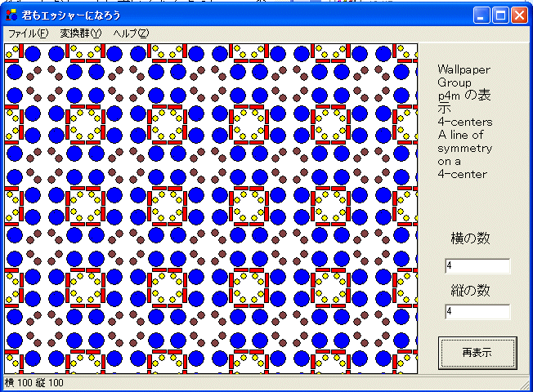Open the ファイル(F) menu
This screenshot has height=392, width=533.
point(29,33)
